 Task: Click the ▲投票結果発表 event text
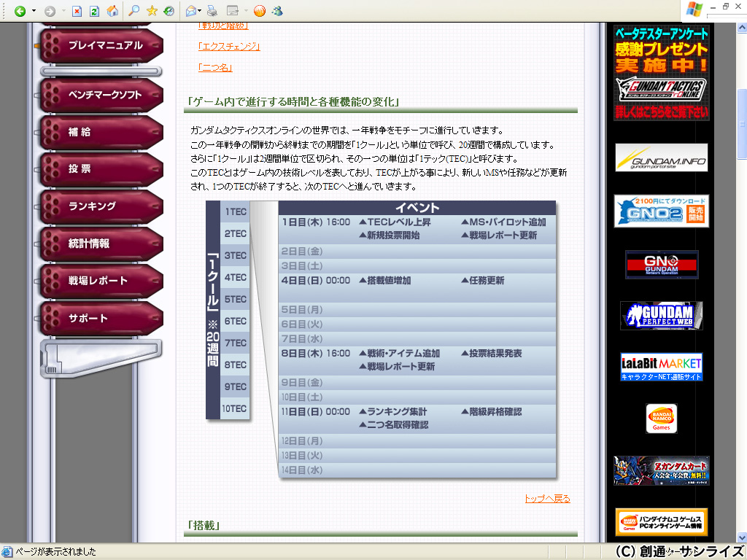[492, 354]
